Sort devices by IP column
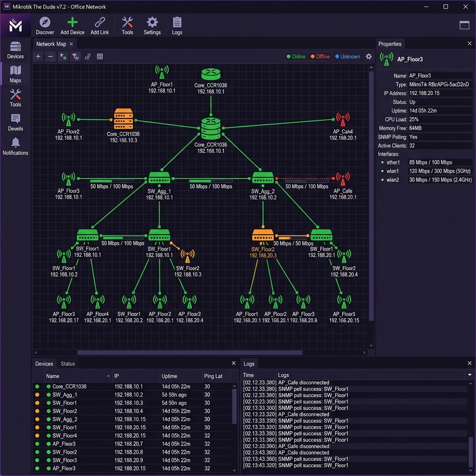Image resolution: width=476 pixels, height=476 pixels. [x=136, y=376]
